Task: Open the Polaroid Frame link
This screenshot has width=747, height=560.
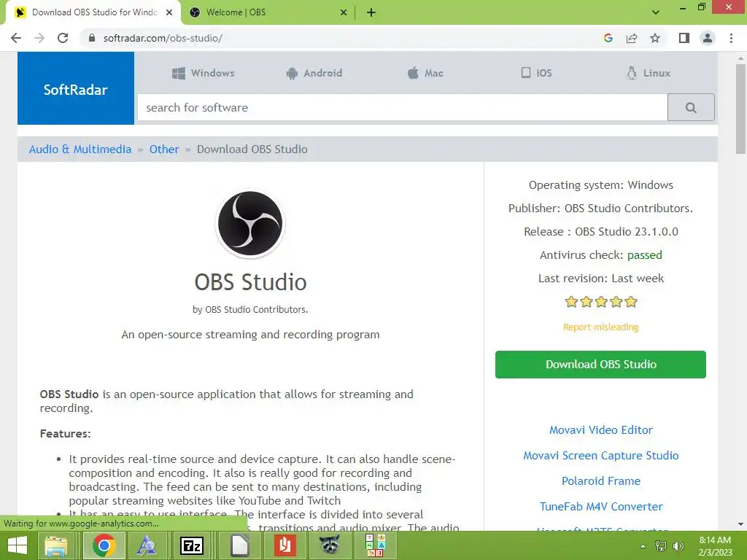Action: point(601,481)
